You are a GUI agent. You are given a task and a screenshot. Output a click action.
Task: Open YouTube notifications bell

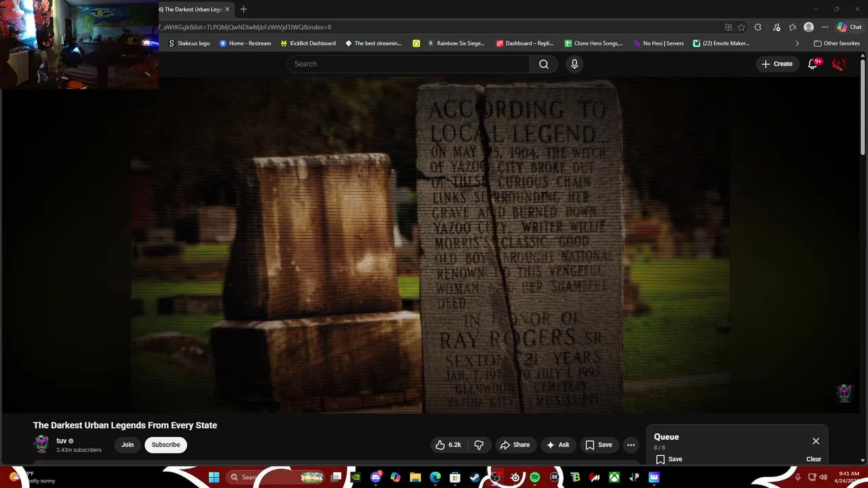tap(812, 64)
